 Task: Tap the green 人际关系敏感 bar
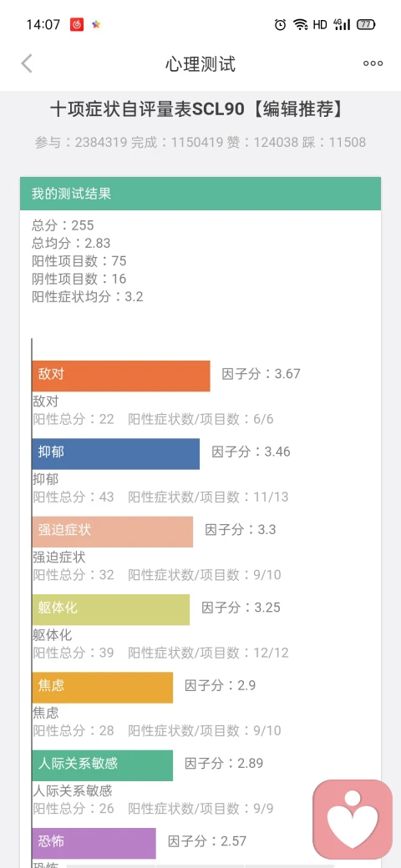coord(103,765)
